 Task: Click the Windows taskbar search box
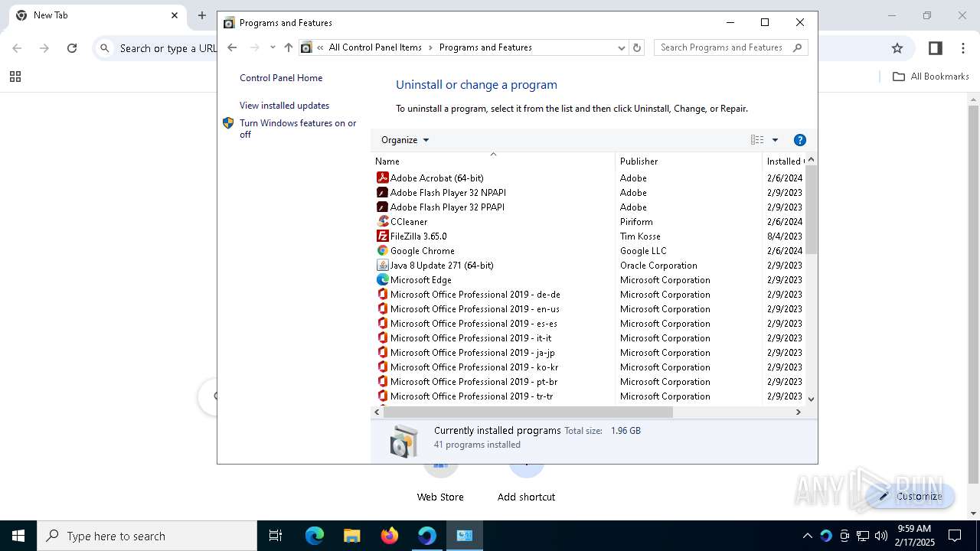[147, 536]
